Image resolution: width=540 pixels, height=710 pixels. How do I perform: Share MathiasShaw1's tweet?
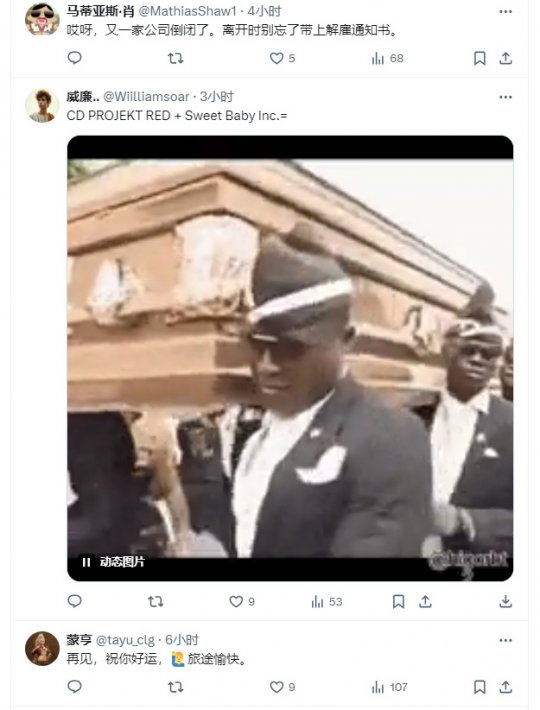pos(505,58)
